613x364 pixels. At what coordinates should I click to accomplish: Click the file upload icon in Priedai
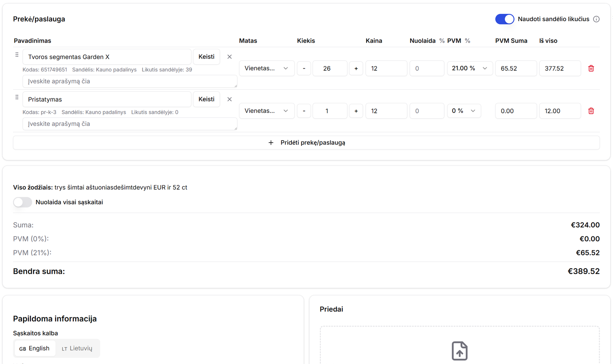tap(459, 351)
